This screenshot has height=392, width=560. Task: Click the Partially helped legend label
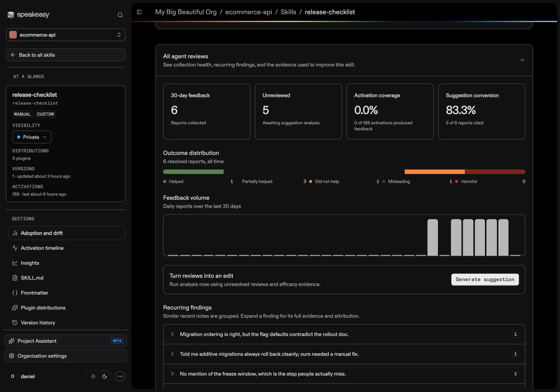tap(257, 181)
